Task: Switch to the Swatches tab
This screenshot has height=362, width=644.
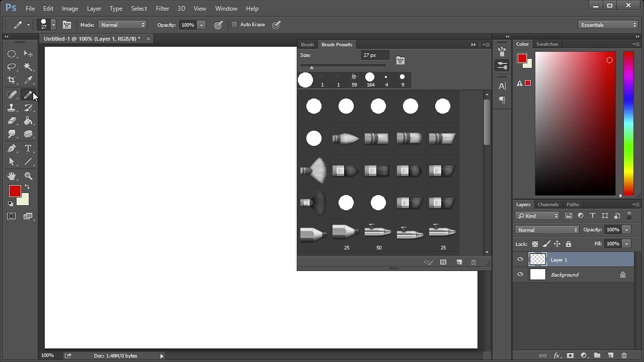Action: point(547,44)
